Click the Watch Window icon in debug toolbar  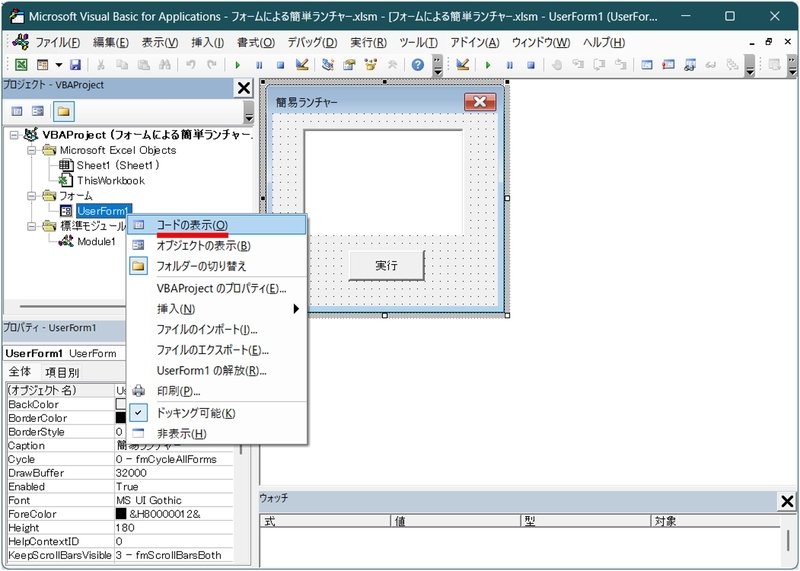(x=690, y=65)
